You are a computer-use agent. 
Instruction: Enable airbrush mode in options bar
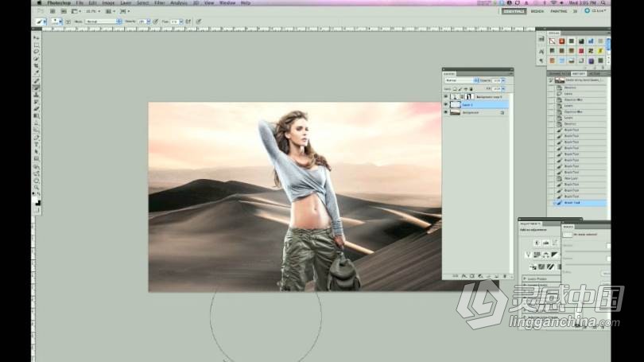[188, 21]
